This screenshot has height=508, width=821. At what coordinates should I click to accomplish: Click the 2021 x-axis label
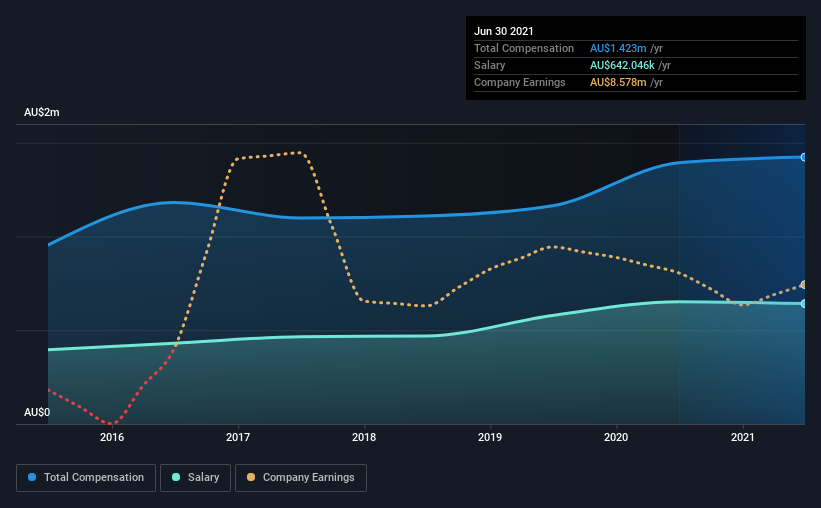coord(742,437)
